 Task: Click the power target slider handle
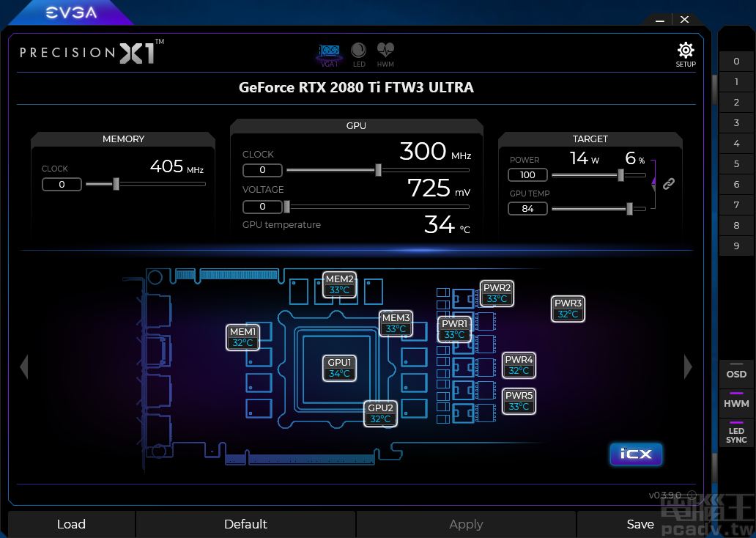click(x=621, y=175)
